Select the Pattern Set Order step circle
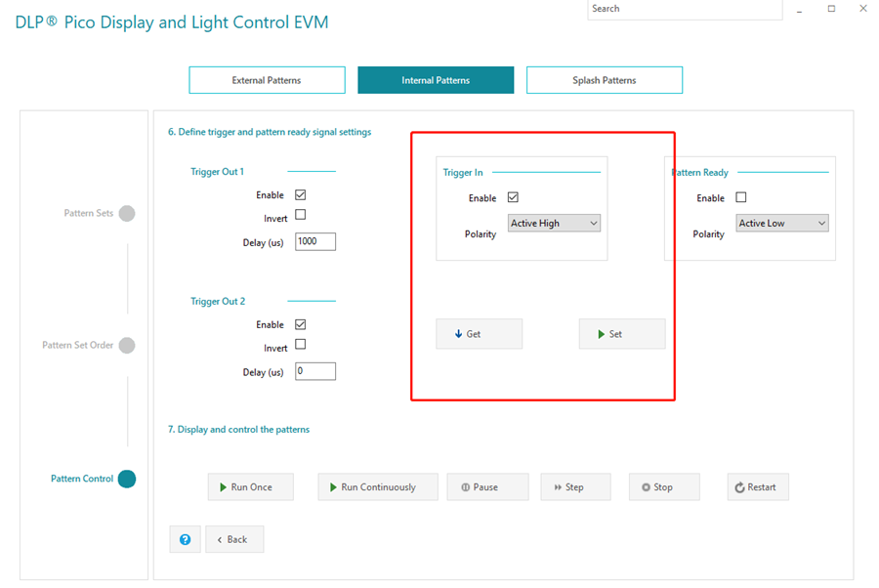879x588 pixels. 127,346
